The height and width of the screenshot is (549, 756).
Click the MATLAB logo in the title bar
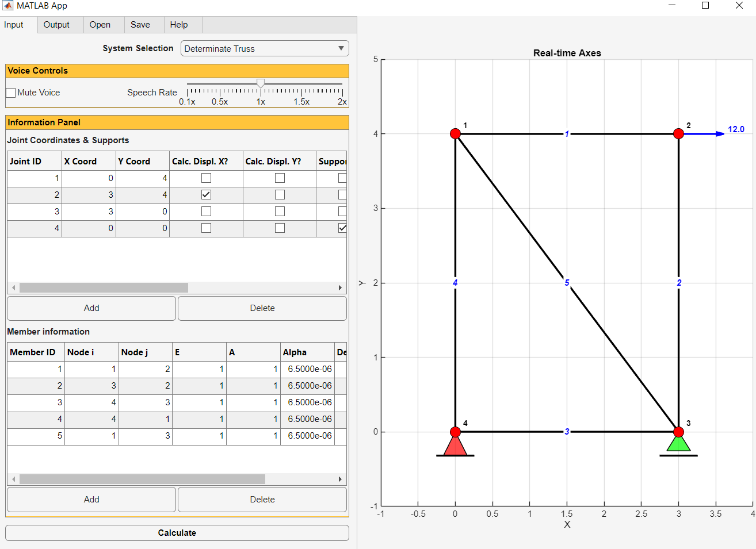[8, 6]
